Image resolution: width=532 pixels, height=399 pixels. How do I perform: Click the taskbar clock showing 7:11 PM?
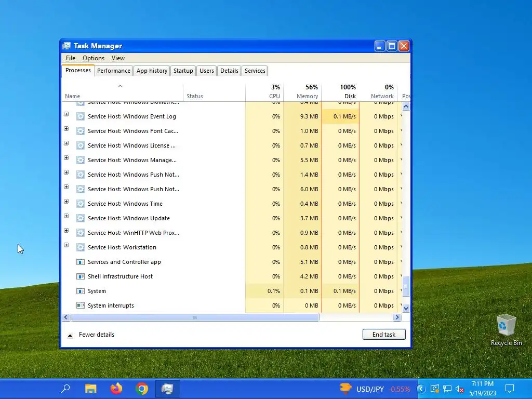coord(483,389)
